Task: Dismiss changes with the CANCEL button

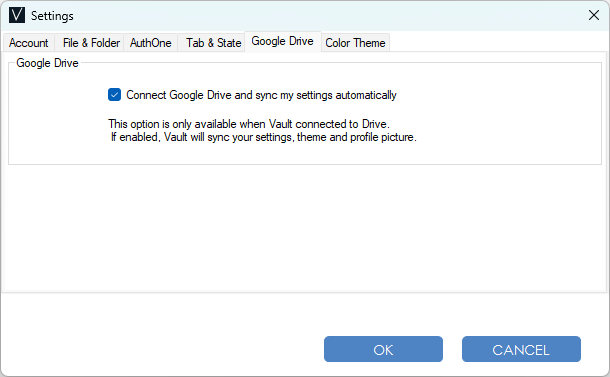Action: tap(521, 349)
